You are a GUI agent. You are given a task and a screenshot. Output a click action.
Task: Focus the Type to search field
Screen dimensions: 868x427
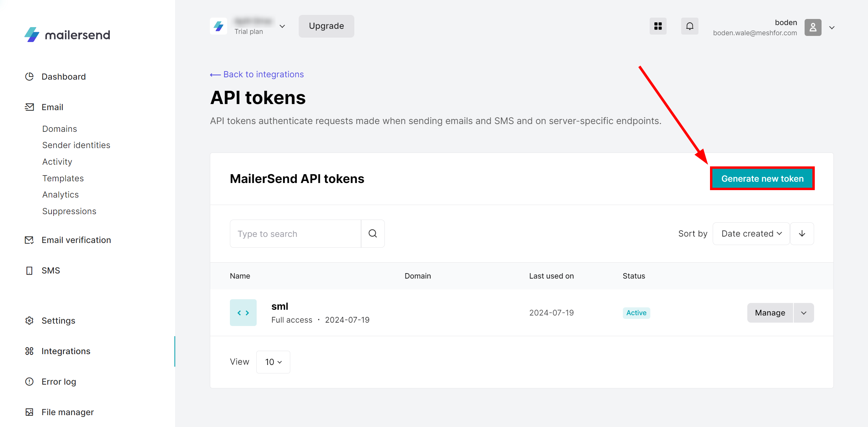click(x=295, y=234)
